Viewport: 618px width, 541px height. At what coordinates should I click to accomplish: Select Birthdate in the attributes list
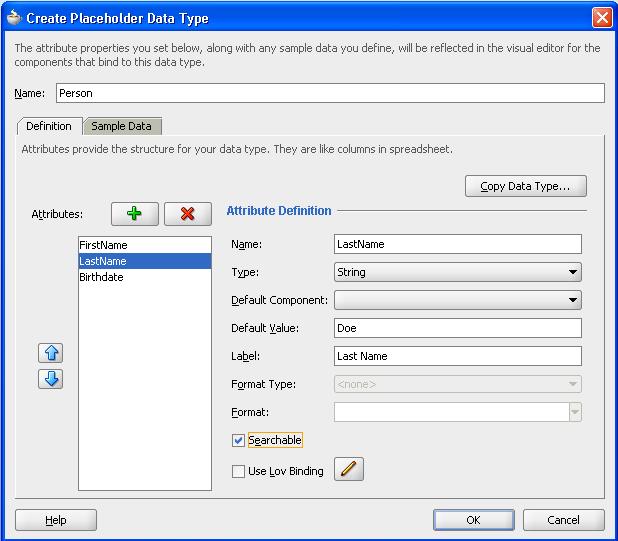[x=102, y=277]
